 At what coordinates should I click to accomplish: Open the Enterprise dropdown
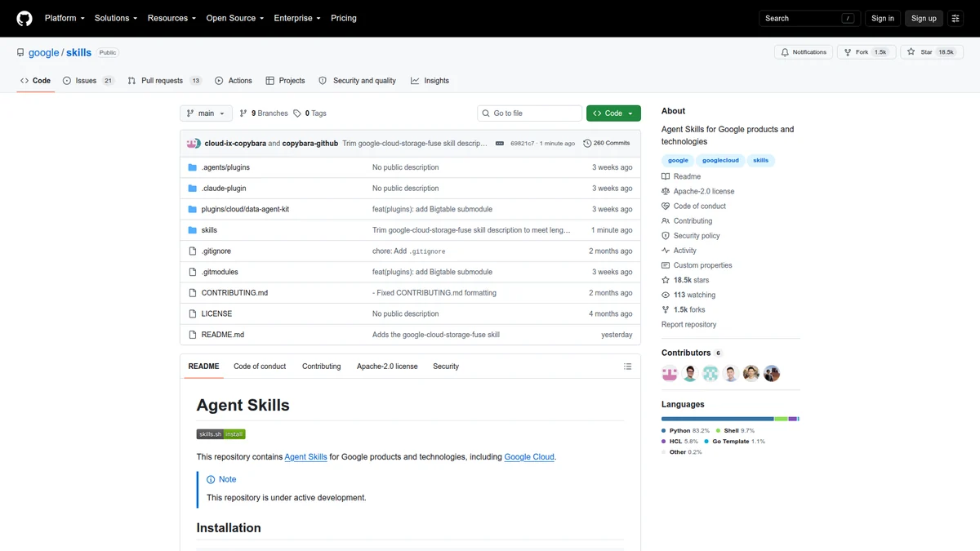click(x=297, y=18)
